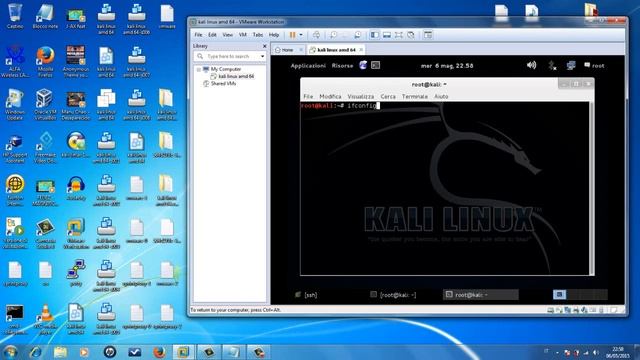Screen dimensions: 640x360
Task: Open the Blocco note desktop shortcut
Action: [45, 16]
